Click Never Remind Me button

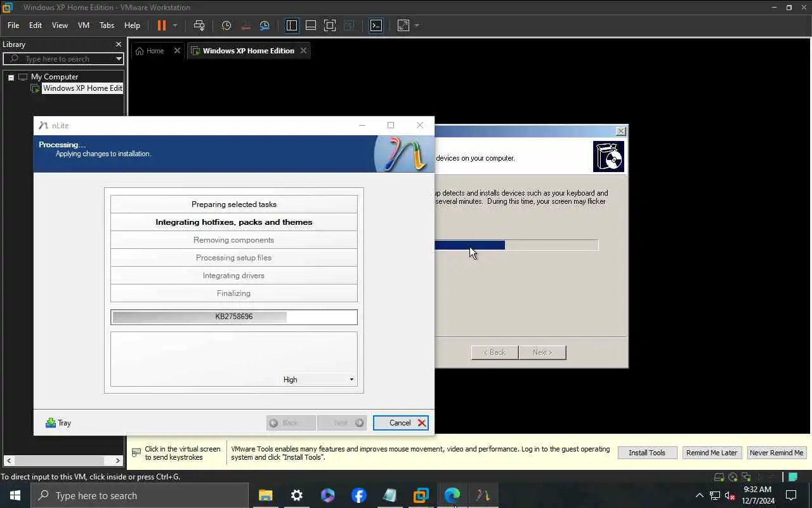776,453
